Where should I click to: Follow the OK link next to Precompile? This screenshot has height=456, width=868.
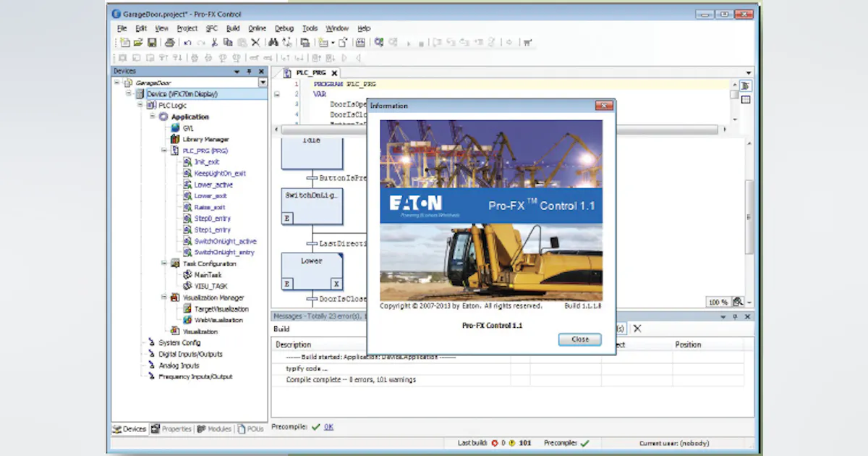329,427
